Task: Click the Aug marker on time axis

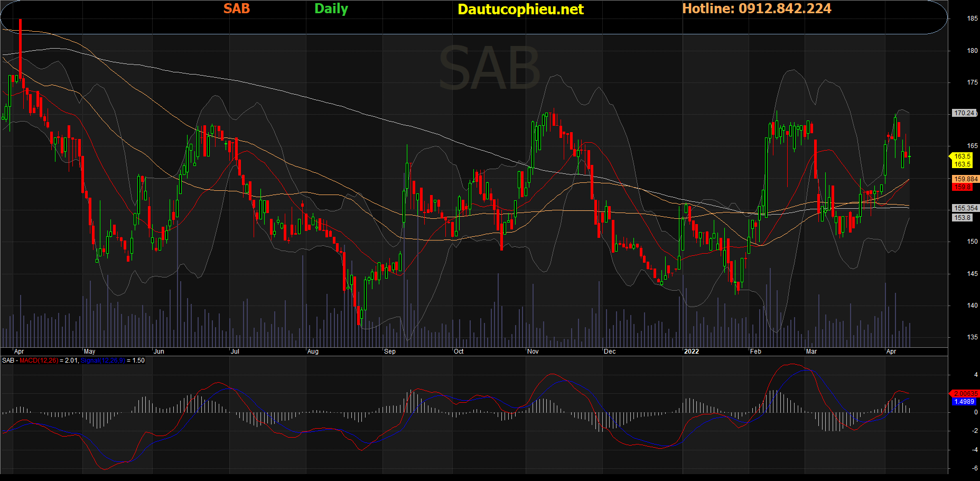Action: click(313, 351)
